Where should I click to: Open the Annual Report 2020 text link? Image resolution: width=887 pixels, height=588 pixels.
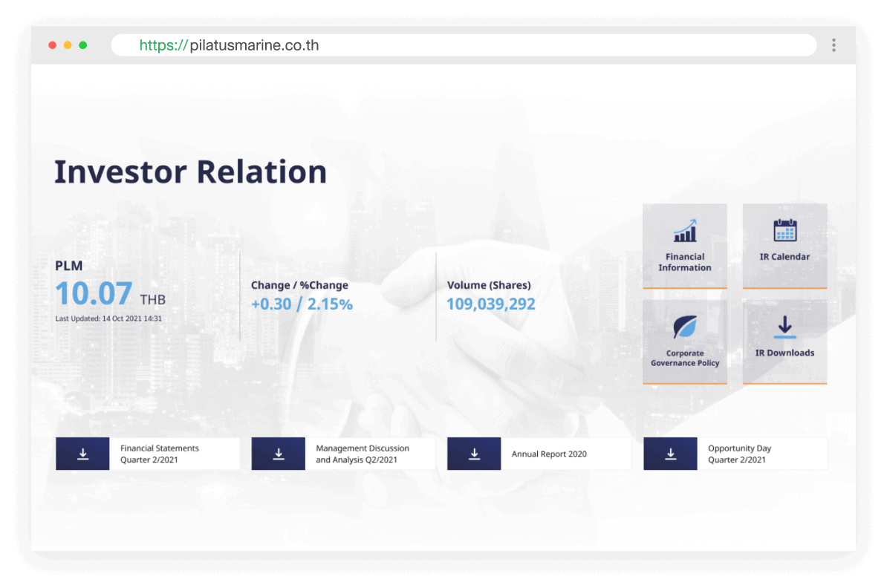point(549,454)
